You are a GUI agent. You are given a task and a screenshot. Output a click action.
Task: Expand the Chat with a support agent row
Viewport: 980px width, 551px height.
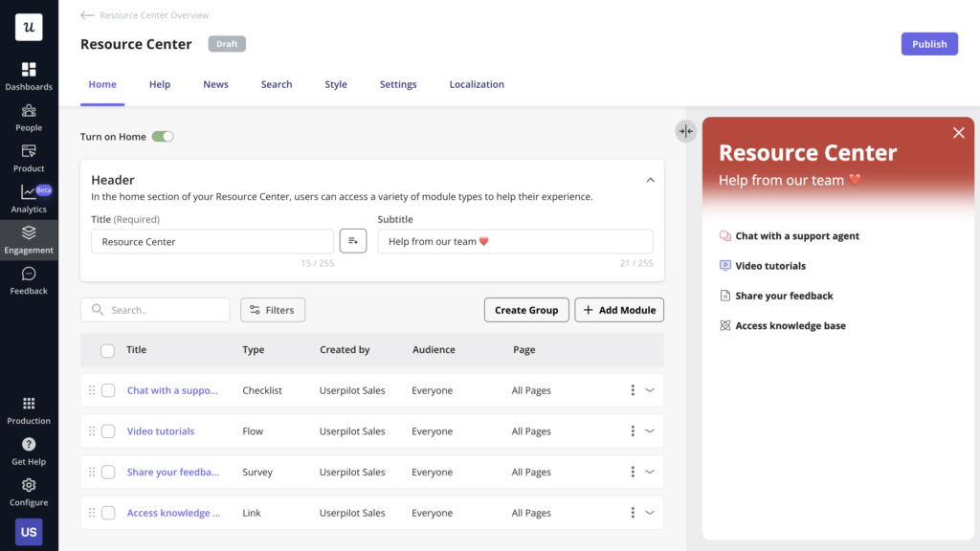tap(652, 389)
